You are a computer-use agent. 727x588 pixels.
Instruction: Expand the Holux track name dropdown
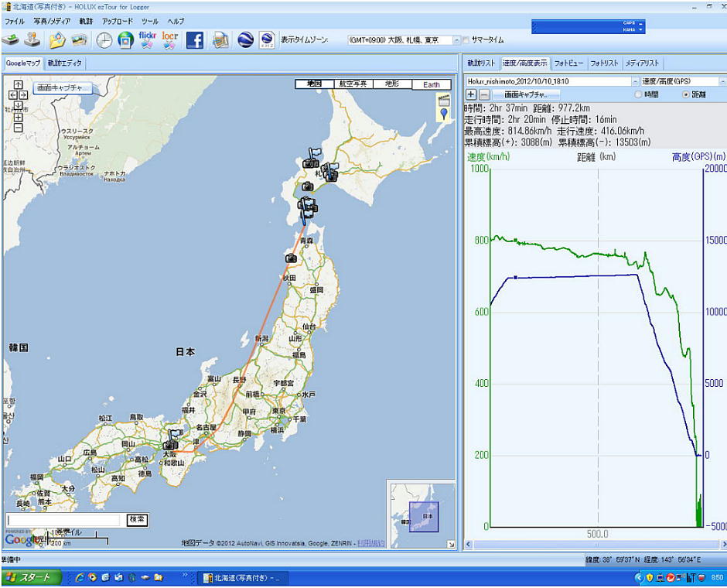tap(635, 80)
